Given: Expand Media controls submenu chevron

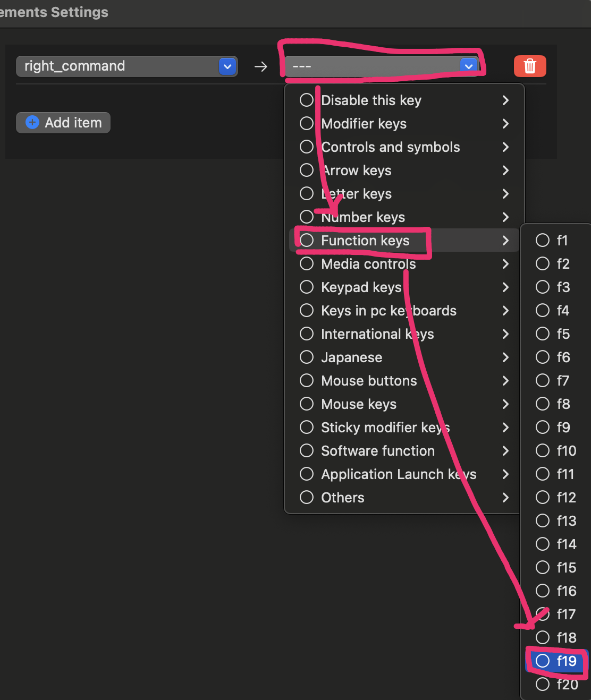Looking at the screenshot, I should click(505, 264).
